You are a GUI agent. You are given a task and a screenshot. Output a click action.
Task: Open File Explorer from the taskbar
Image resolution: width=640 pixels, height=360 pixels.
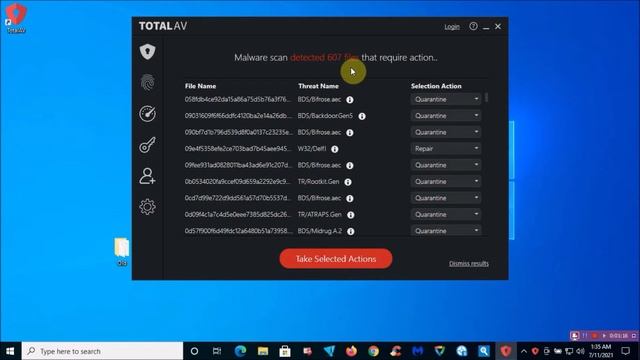click(263, 351)
